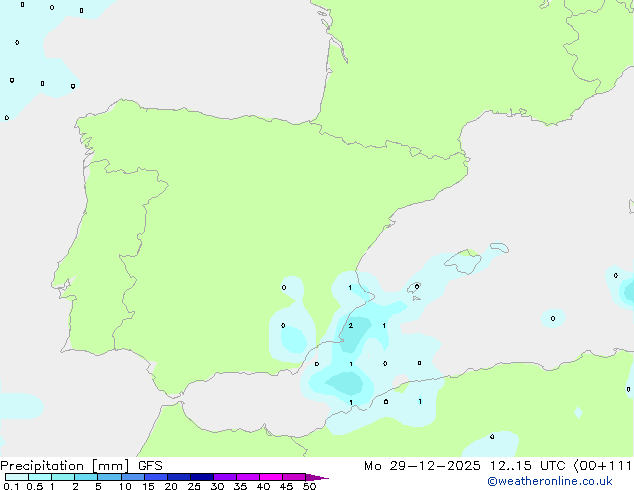The image size is (634, 490).
Task: Click the Ibiza island outline on the map
Action: (x=414, y=288)
